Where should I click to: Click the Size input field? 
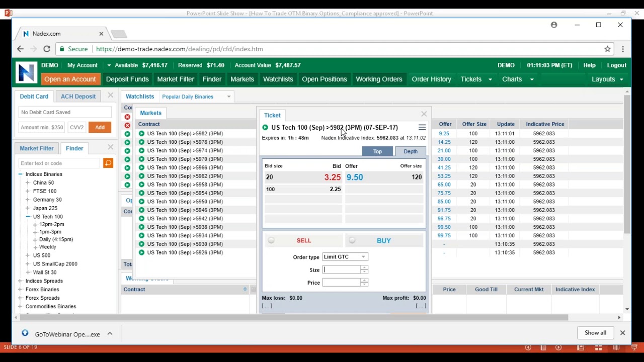[x=342, y=270]
